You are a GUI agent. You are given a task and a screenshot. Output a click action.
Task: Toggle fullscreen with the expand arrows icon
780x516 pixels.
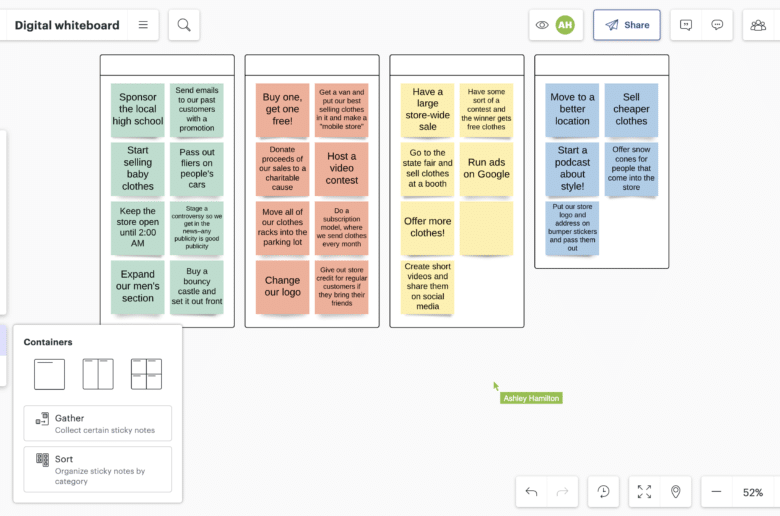click(644, 492)
